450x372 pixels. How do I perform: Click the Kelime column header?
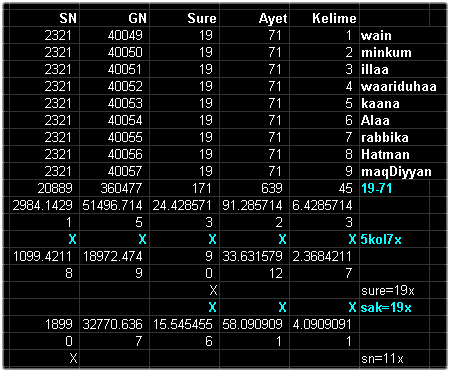pos(334,18)
